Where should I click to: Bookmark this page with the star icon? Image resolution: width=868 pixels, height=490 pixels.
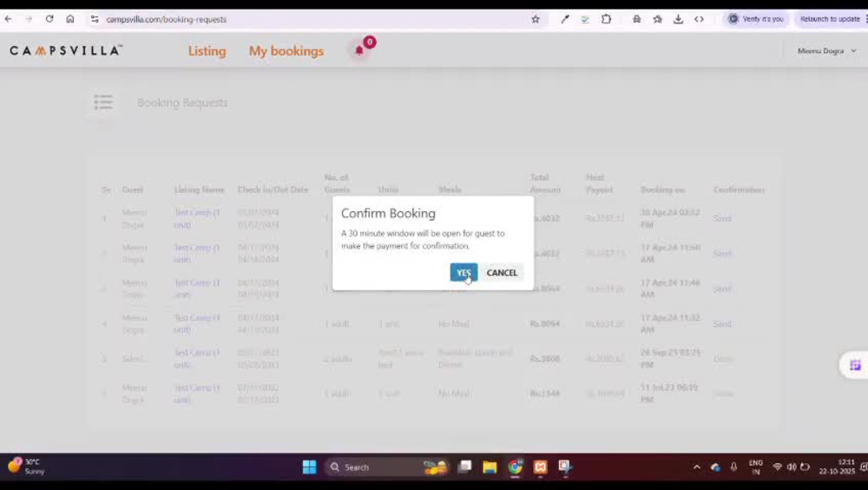point(536,19)
